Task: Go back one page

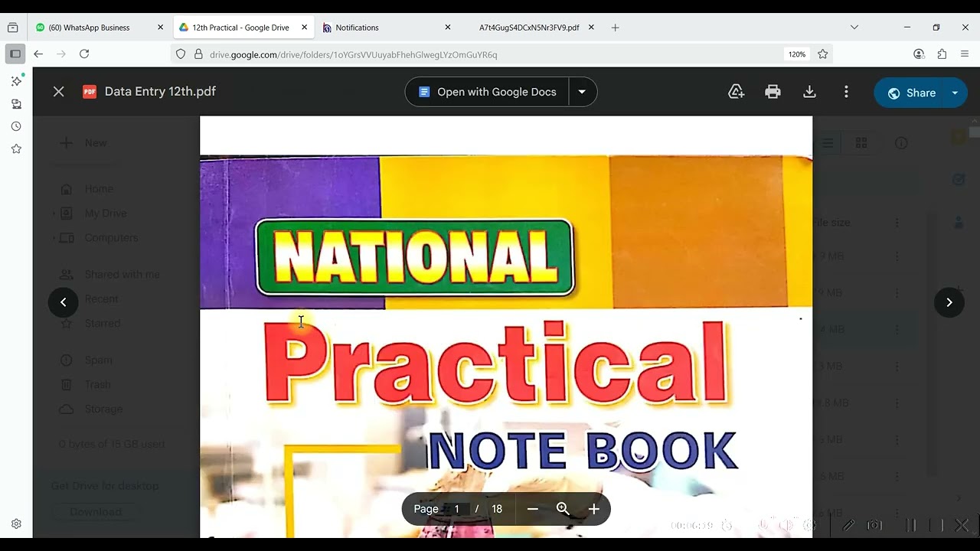Action: pos(38,54)
